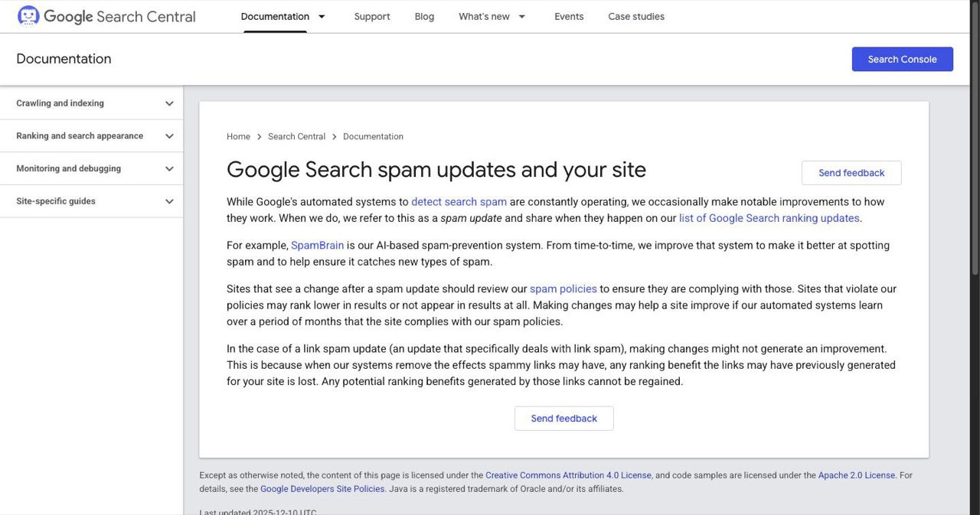Image resolution: width=980 pixels, height=515 pixels.
Task: Expand Ranking and search appearance section
Action: click(x=169, y=136)
